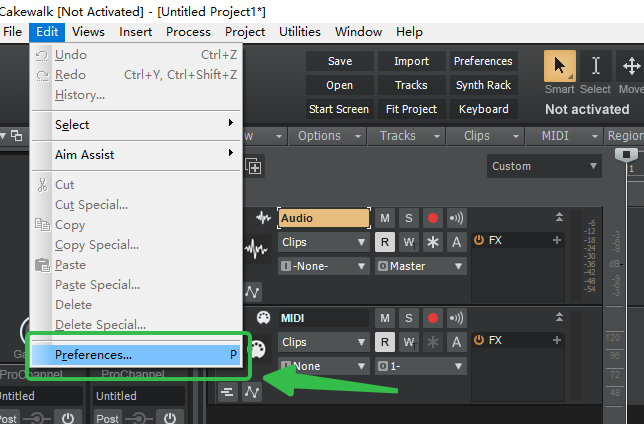Expand the Aim Assist submenu

(x=137, y=154)
